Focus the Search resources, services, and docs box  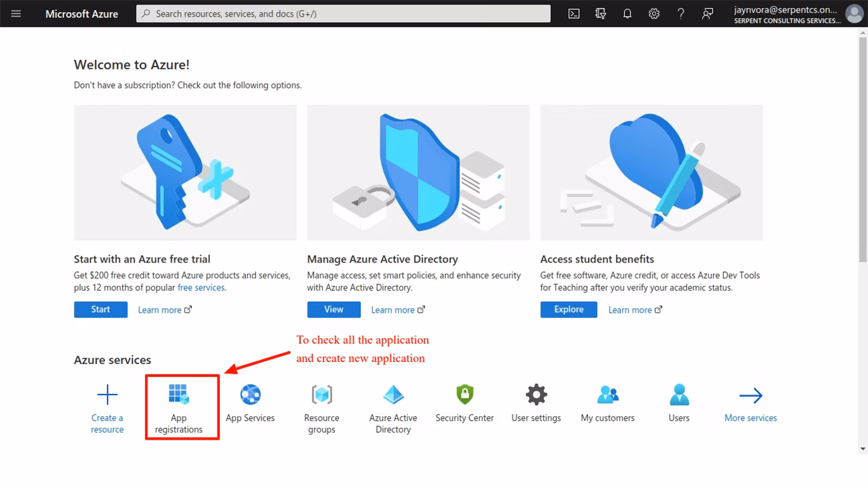343,13
